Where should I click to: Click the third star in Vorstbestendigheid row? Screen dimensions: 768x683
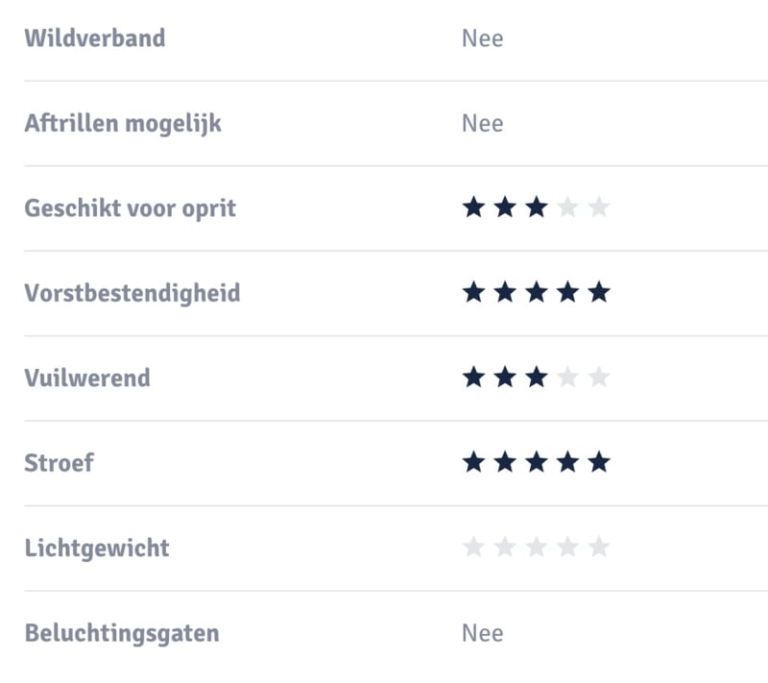(x=536, y=293)
